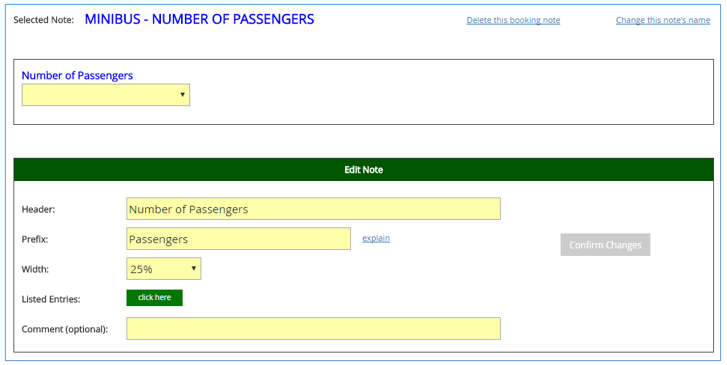Click the Confirm Changes button
Screen dimensions: 727x365
click(x=605, y=245)
